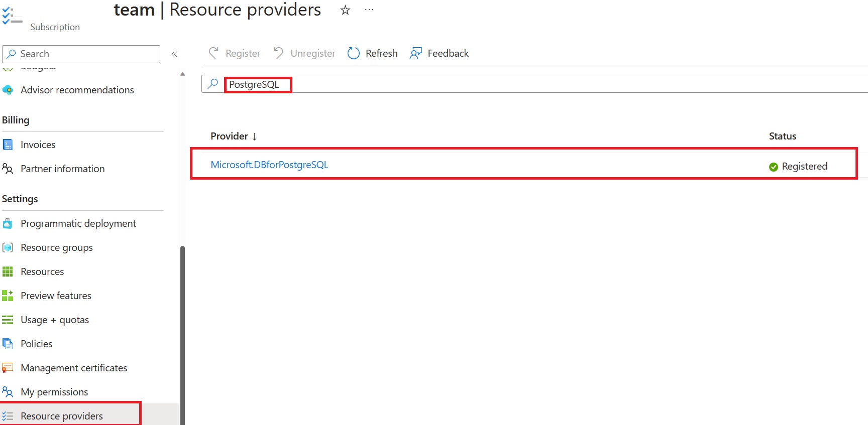Click the subscription checklist icon beside the title
Viewport: 868px width, 425px height.
[12, 16]
